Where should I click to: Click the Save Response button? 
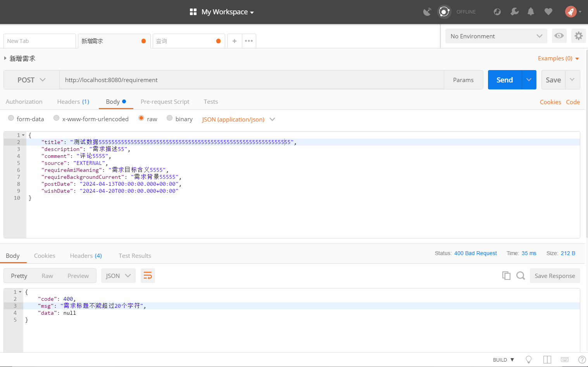pyautogui.click(x=555, y=276)
